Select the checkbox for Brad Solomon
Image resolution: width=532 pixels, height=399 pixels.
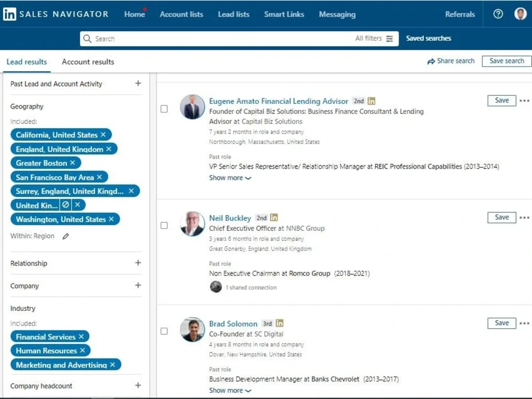pyautogui.click(x=164, y=331)
